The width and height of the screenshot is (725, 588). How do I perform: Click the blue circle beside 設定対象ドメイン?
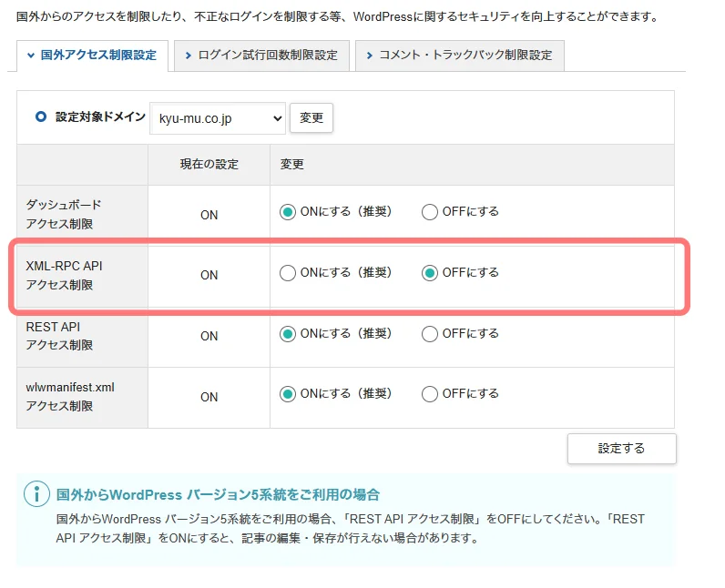pyautogui.click(x=40, y=117)
